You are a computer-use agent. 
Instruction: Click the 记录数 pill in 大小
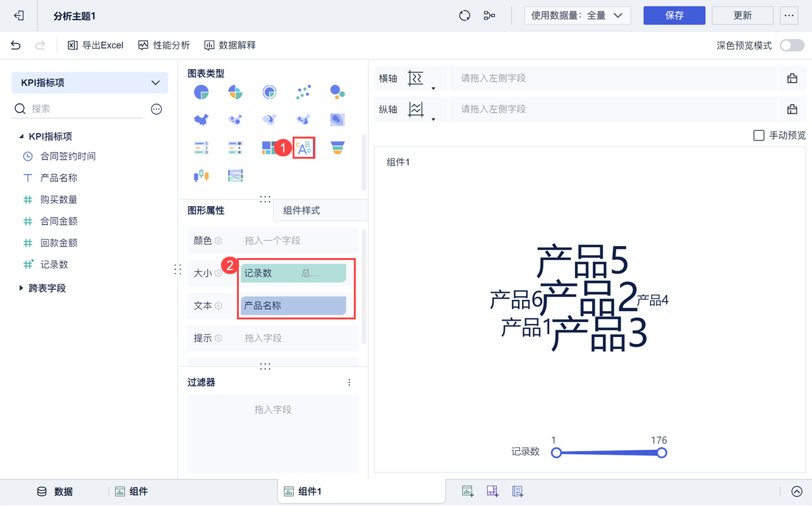pyautogui.click(x=293, y=273)
